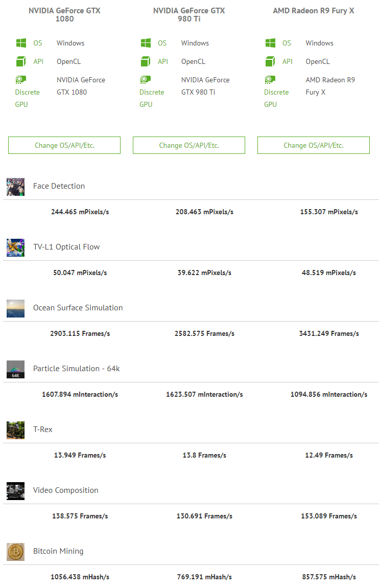Image resolution: width=379 pixels, height=588 pixels.
Task: Select the T-Rex test thumbnail
Action: (x=15, y=430)
